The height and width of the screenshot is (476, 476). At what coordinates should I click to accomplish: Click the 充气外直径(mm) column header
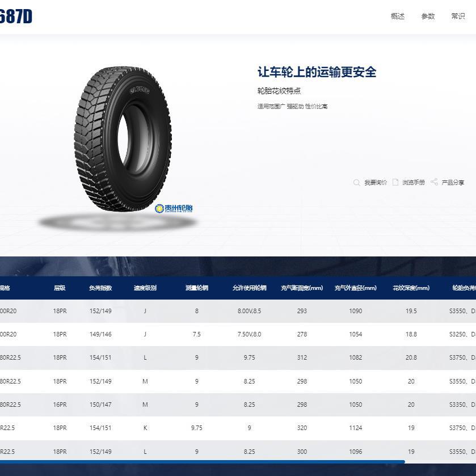(356, 288)
